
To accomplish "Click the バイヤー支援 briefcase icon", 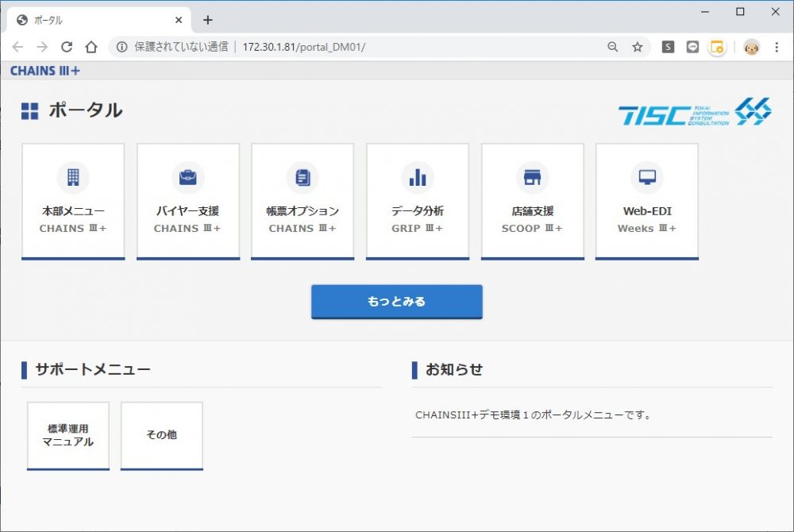I will click(x=188, y=177).
